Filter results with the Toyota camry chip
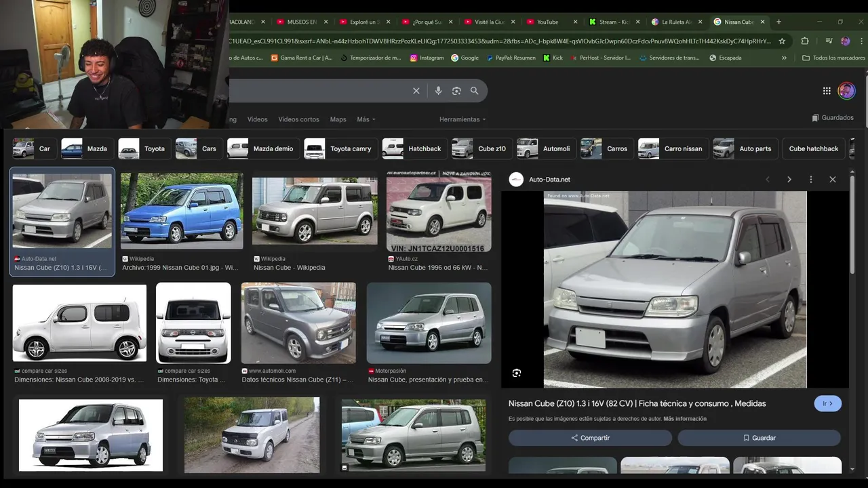 (x=339, y=148)
